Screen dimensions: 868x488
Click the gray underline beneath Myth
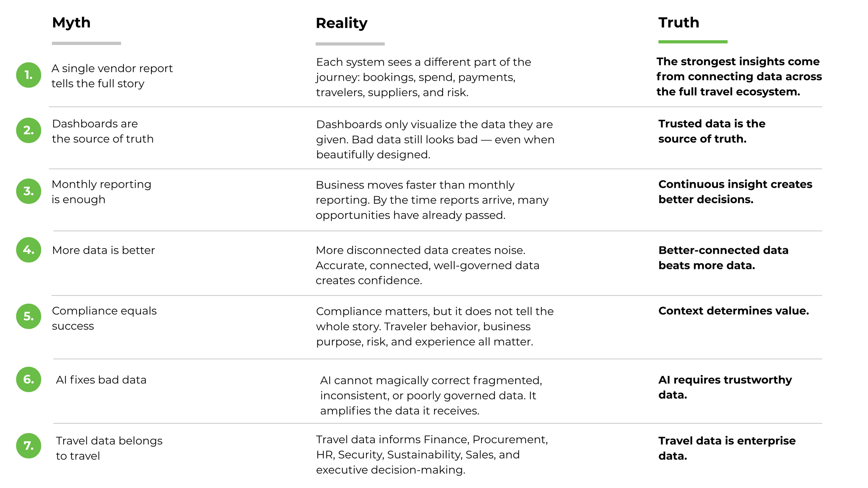tap(86, 43)
